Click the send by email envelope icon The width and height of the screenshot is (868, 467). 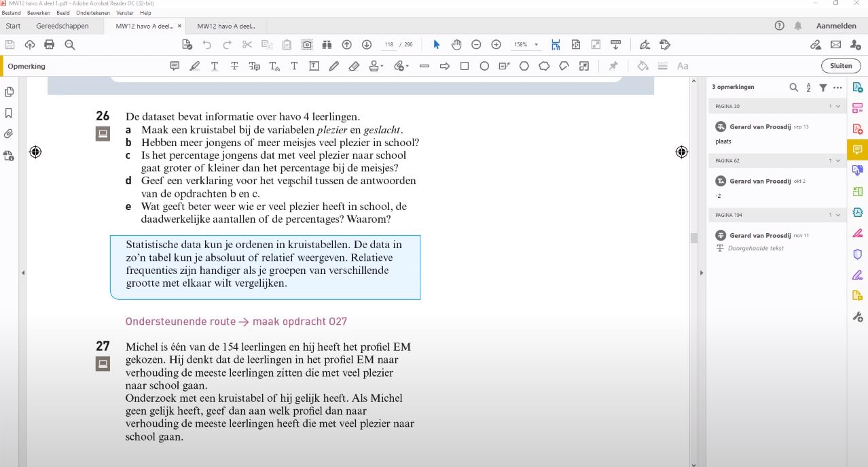tap(835, 45)
